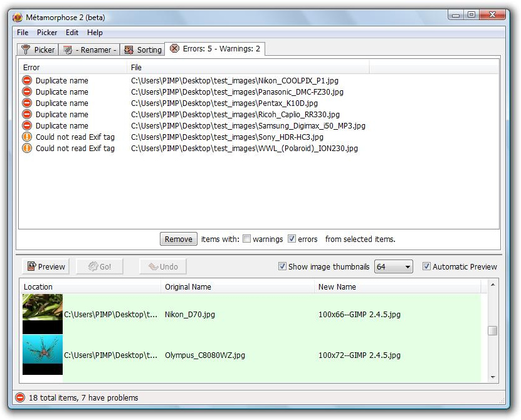Click the Preview button
Image resolution: width=521 pixels, height=420 pixels.
[x=46, y=266]
